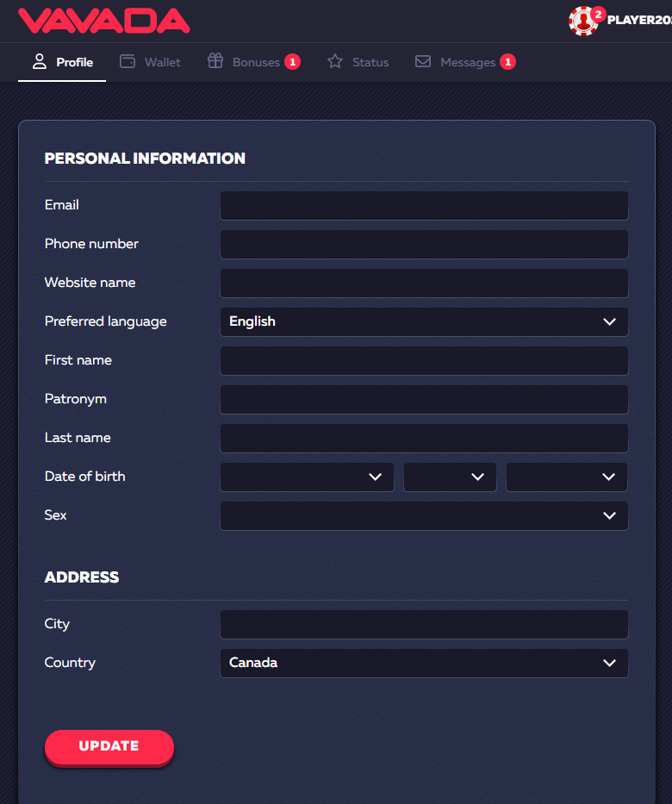Click the wallet icon in navigation
Screen dimensions: 672x804
[128, 62]
